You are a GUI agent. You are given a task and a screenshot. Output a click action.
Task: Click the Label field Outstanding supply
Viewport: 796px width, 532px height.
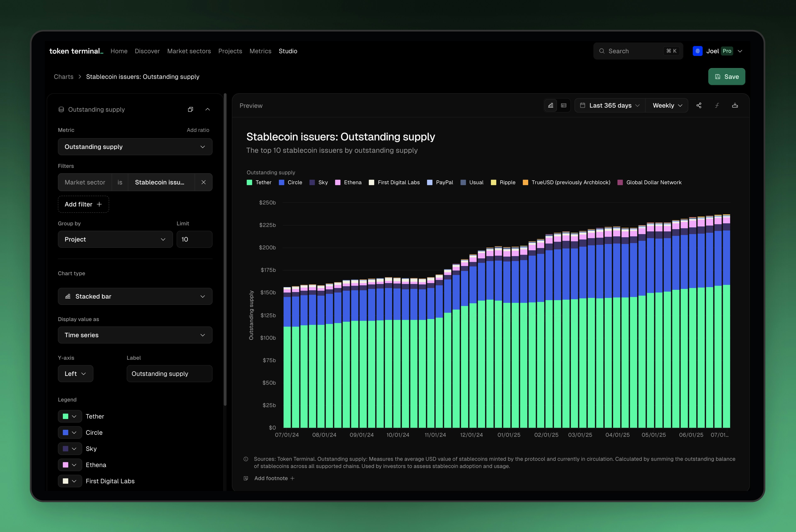click(169, 374)
